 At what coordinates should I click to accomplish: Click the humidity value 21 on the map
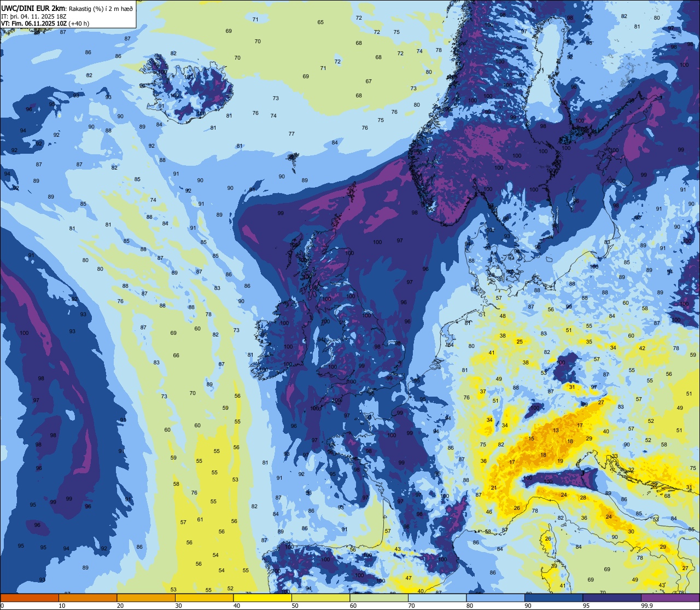click(493, 488)
